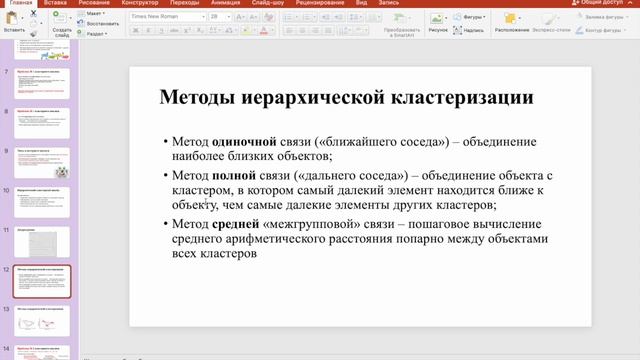Toggle align text left
Image resolution: width=640 pixels, height=360 pixels.
click(289, 31)
